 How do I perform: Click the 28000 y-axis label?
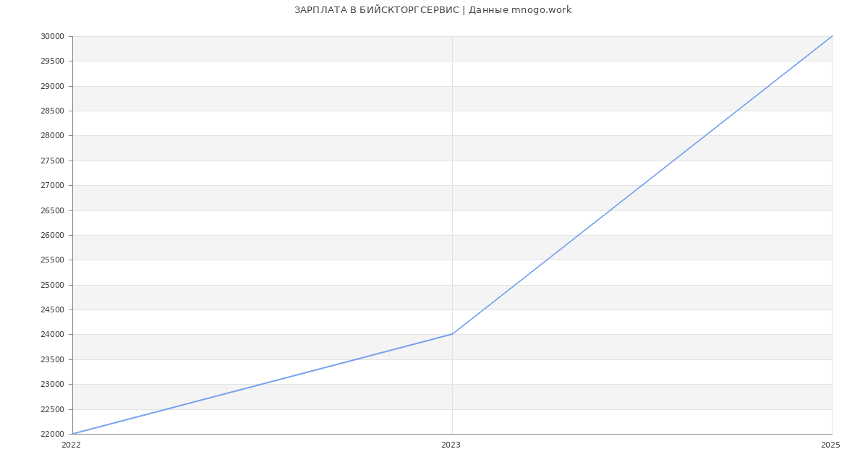point(52,136)
